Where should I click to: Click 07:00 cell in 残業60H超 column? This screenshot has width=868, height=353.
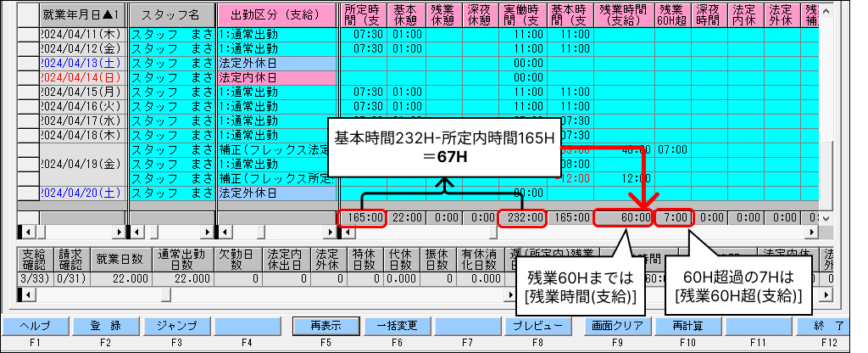tap(672, 149)
